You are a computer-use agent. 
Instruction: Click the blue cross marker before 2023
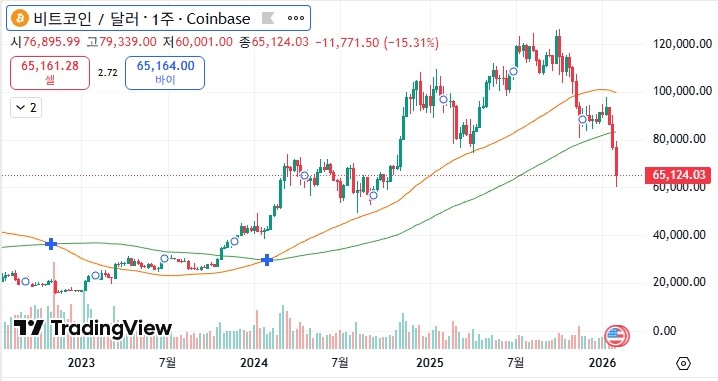tap(51, 244)
